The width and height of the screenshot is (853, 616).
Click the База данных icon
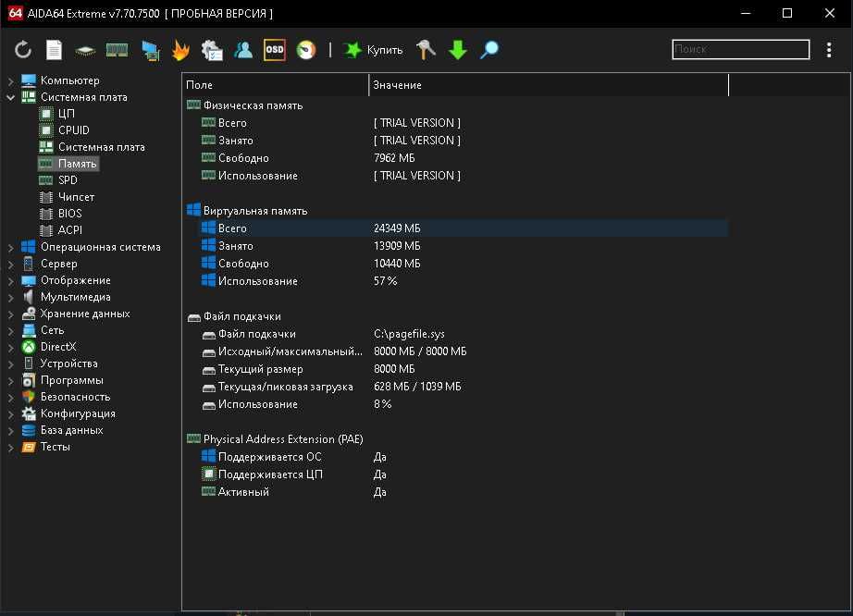29,430
